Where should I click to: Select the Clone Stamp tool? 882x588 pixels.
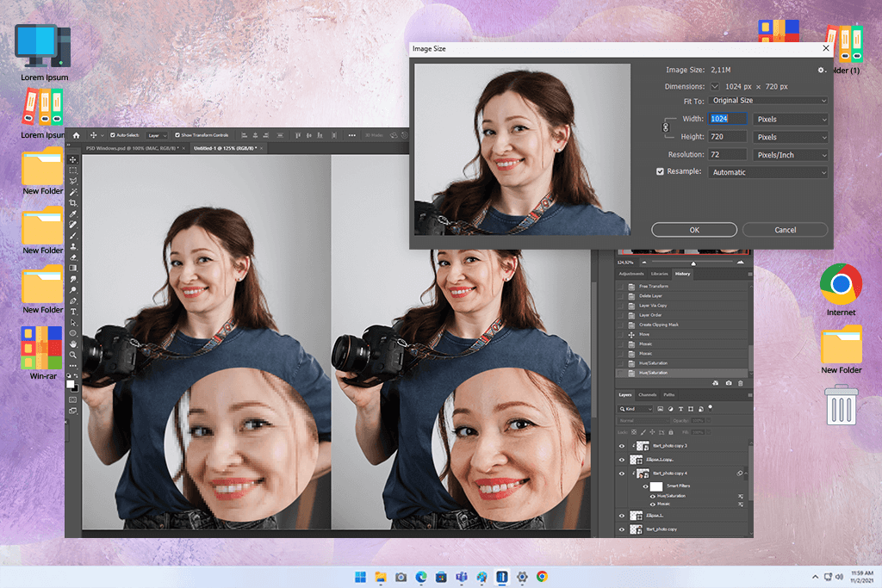[72, 246]
